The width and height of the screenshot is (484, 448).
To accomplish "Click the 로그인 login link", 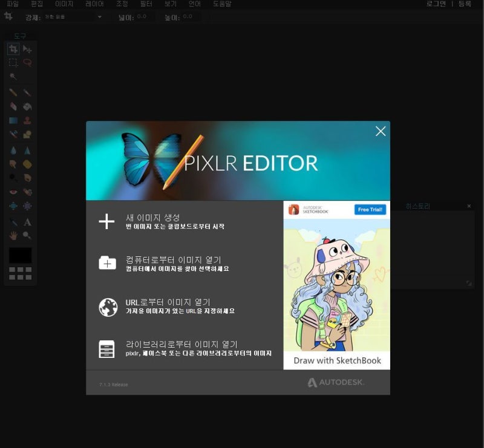I will (x=436, y=4).
